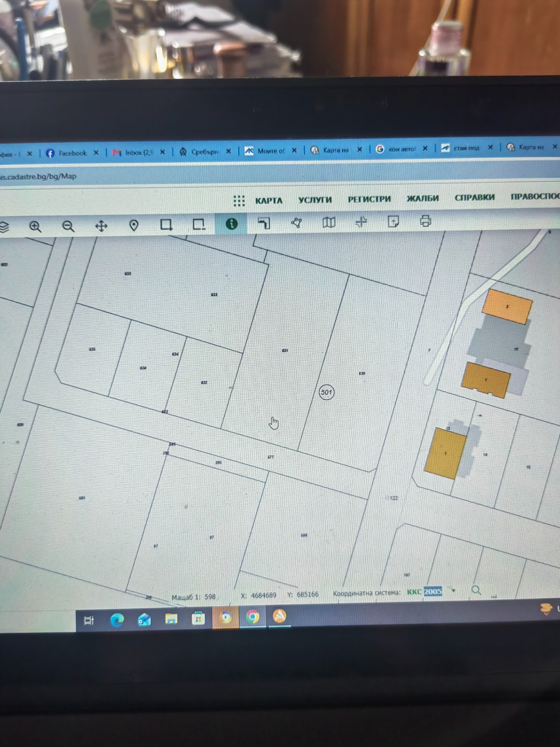The image size is (560, 747).
Task: Open the УСЛУГИ menu
Action: (x=315, y=200)
